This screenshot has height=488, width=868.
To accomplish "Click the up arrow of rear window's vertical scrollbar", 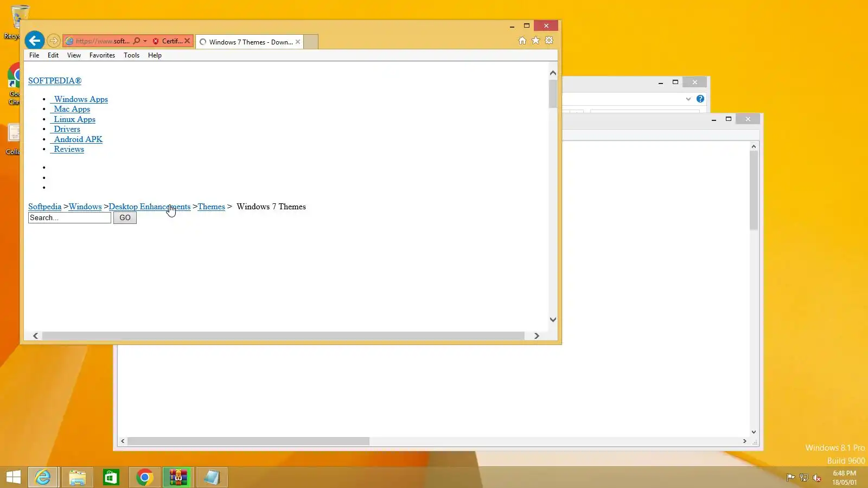I will tap(754, 146).
